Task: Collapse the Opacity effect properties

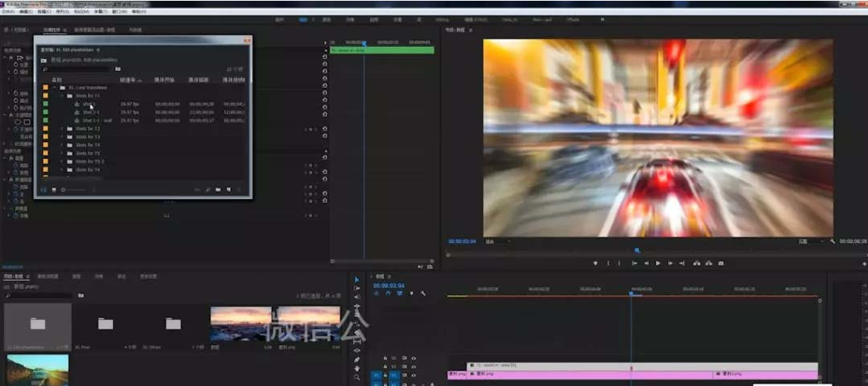Action: [6, 114]
